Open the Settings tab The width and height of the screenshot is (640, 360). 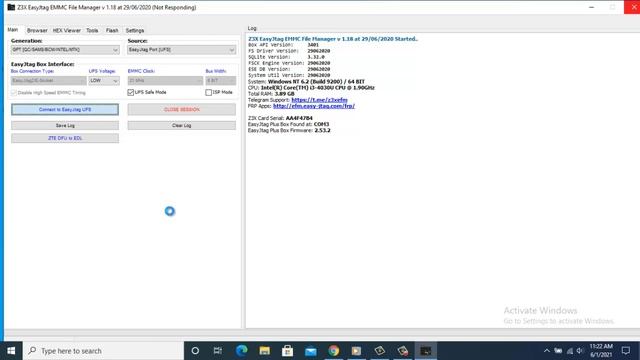click(x=135, y=30)
